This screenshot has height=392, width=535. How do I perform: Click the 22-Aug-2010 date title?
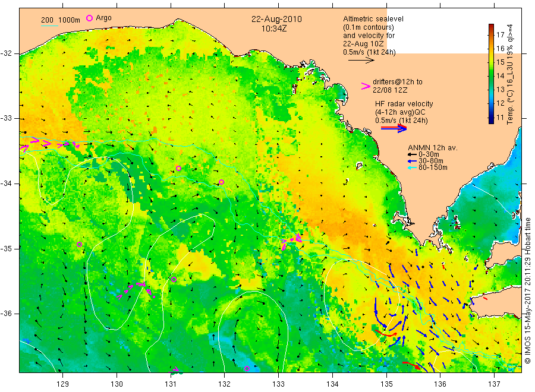(276, 19)
